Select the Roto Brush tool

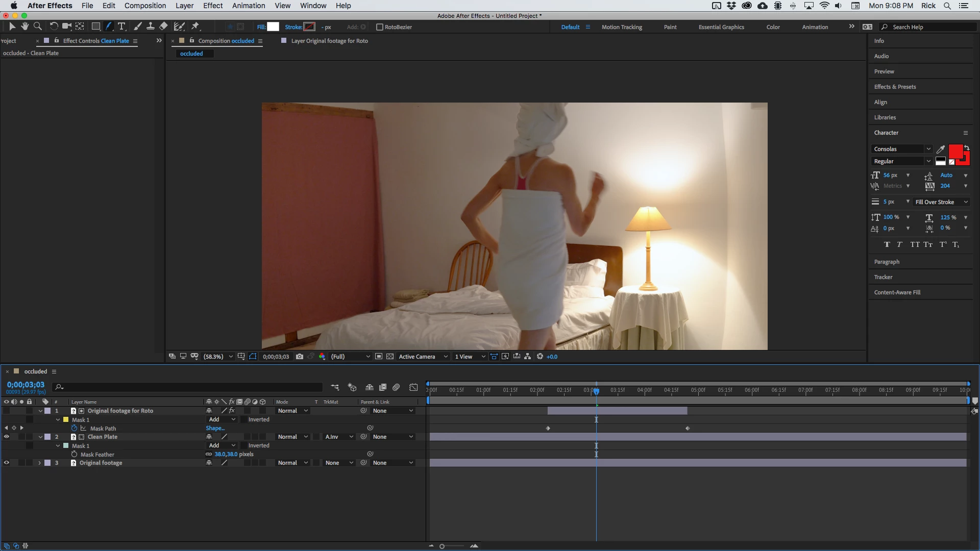[179, 27]
